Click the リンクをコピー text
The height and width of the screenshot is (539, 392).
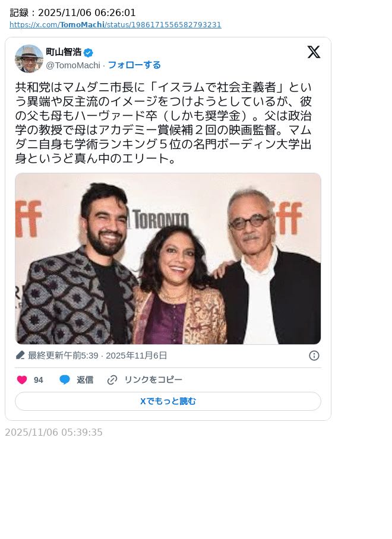pos(153,380)
